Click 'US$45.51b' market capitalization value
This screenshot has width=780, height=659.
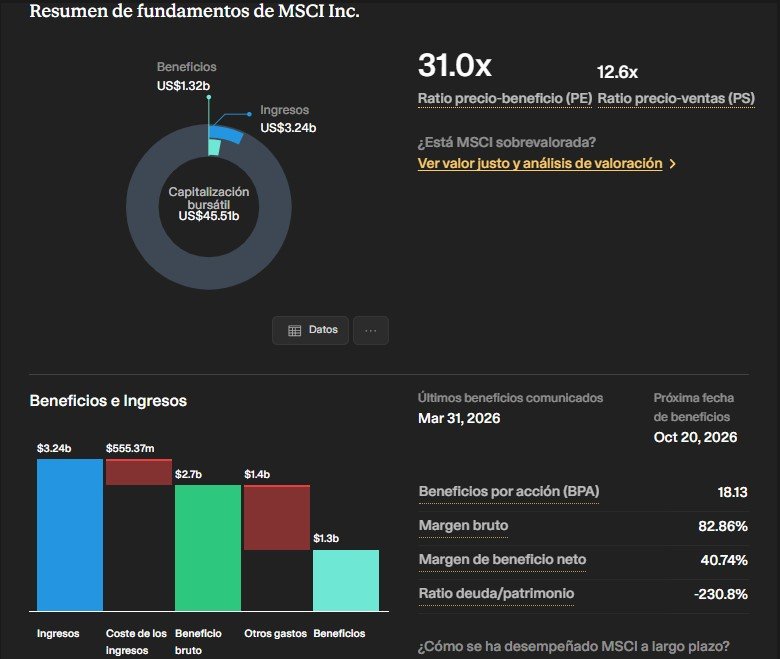click(209, 216)
